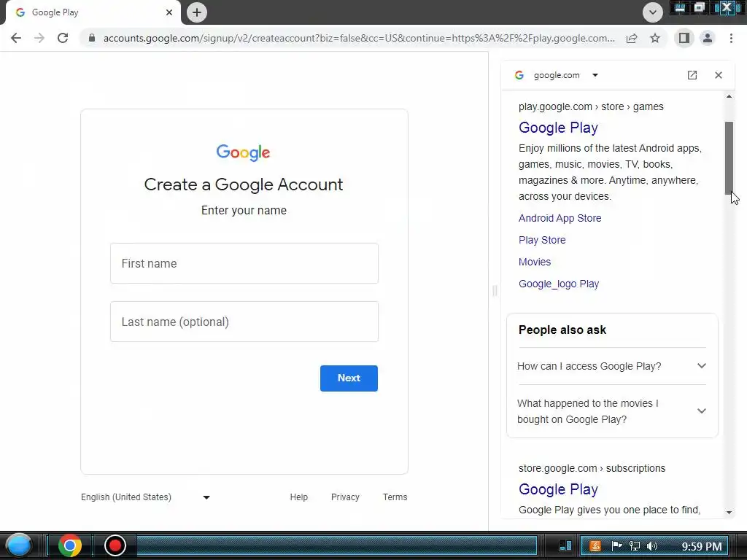Open the tab search dropdown arrow

click(653, 12)
